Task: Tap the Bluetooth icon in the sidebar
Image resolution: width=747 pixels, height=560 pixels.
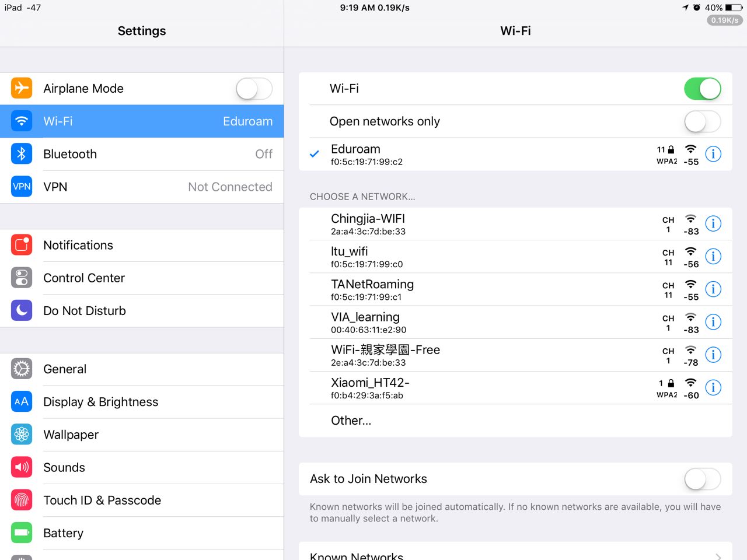Action: 22,153
